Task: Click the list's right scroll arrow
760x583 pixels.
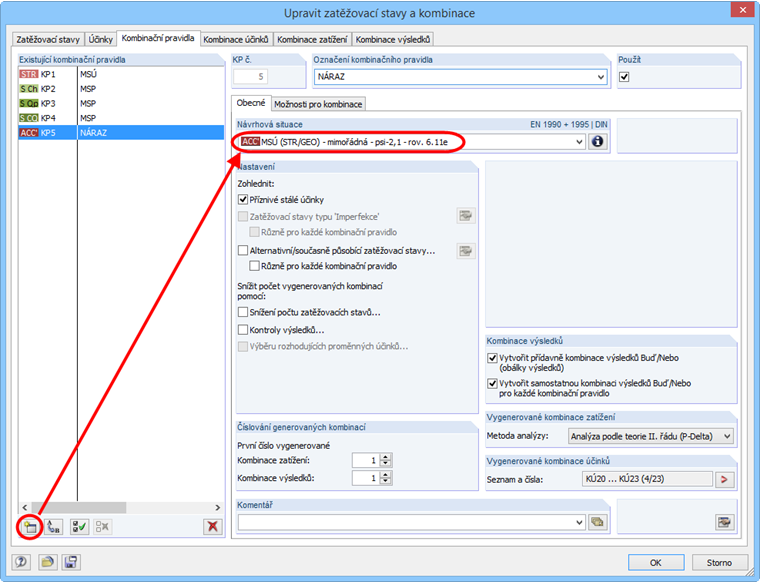Action: 218,507
